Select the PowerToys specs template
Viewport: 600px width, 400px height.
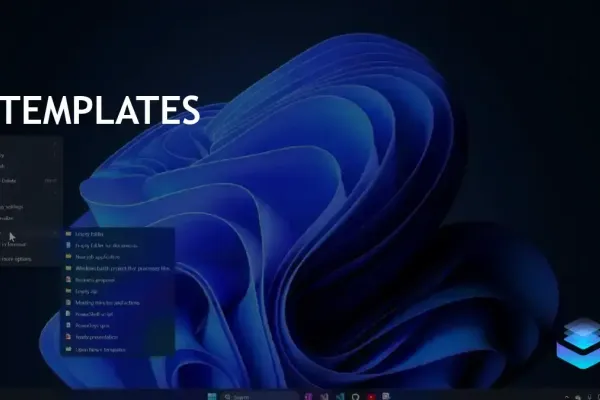(117, 325)
